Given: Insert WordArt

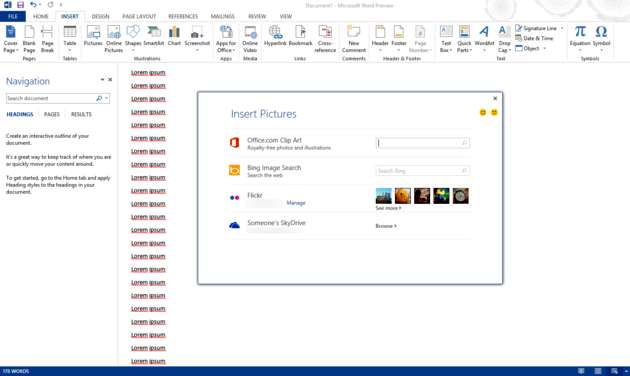Looking at the screenshot, I should click(484, 39).
